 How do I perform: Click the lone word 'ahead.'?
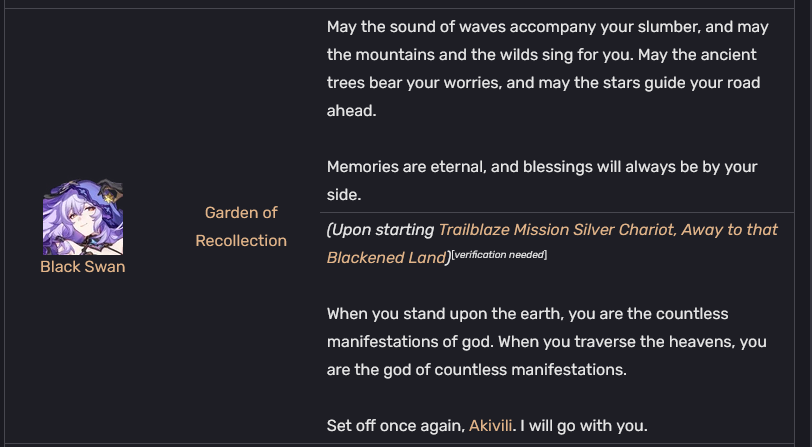352,111
